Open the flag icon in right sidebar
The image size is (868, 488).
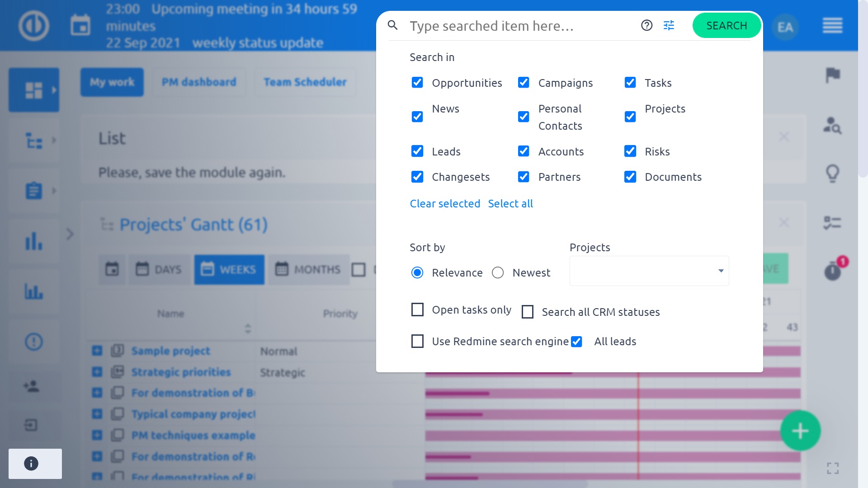coord(832,75)
